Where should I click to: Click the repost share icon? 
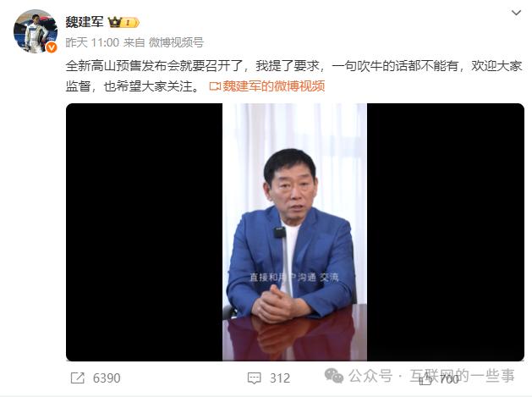click(x=77, y=378)
